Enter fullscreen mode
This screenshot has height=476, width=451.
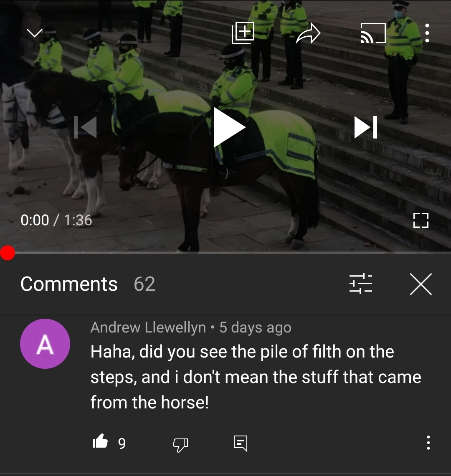point(421,220)
